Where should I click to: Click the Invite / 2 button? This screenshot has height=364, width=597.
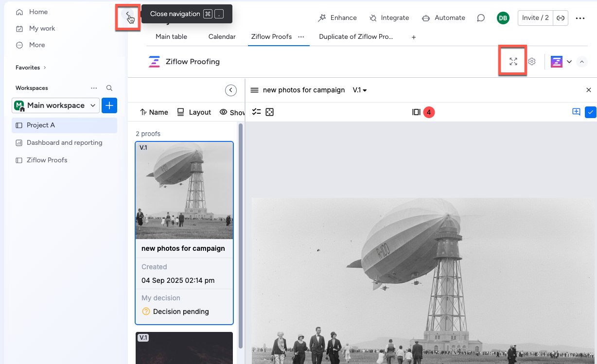pos(535,18)
